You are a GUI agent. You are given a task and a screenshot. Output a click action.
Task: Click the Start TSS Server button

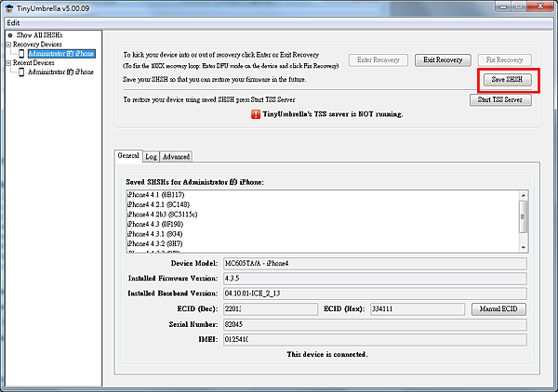pyautogui.click(x=500, y=100)
